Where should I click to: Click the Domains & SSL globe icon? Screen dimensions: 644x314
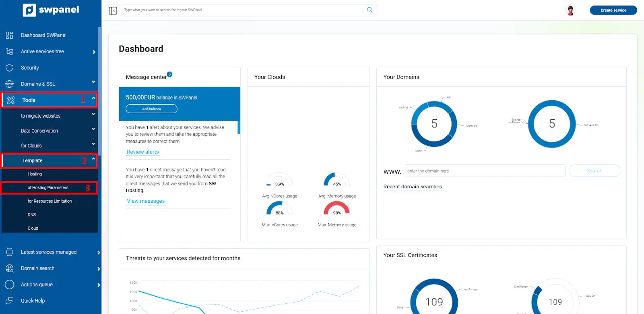10,84
